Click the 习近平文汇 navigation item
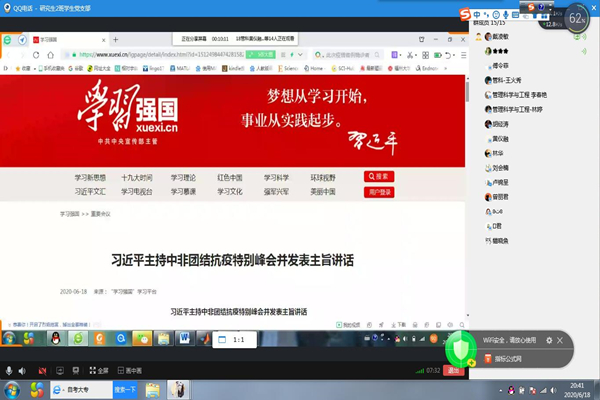Viewport: 600px width, 400px height. (90, 191)
